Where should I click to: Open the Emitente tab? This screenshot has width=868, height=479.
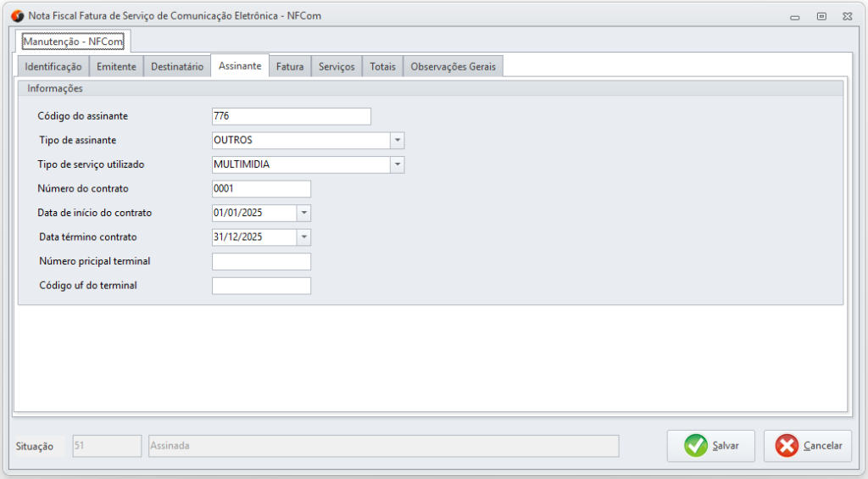coord(116,67)
